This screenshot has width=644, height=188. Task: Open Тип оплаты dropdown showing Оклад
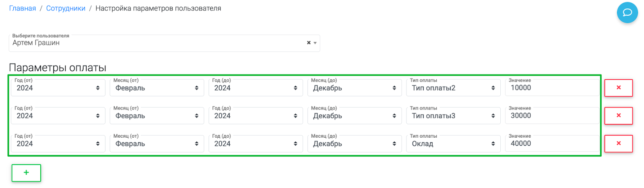click(x=453, y=143)
